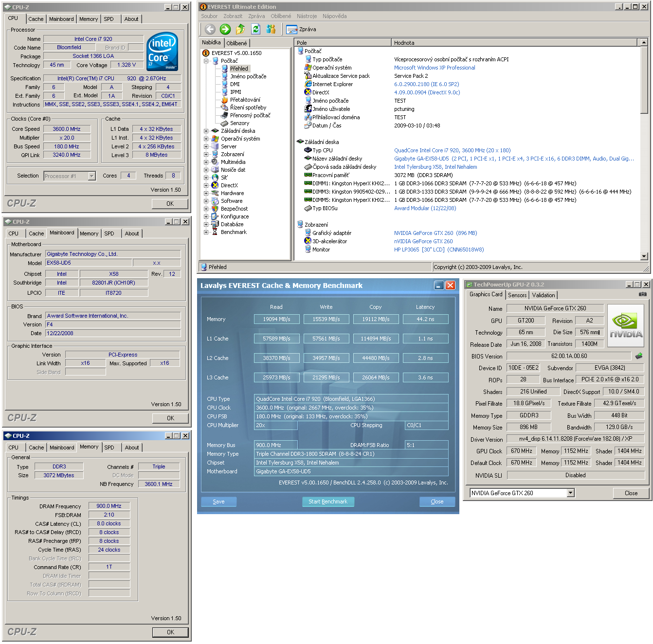Click the Close button in GPU-Z
The image size is (653, 644).
click(631, 493)
